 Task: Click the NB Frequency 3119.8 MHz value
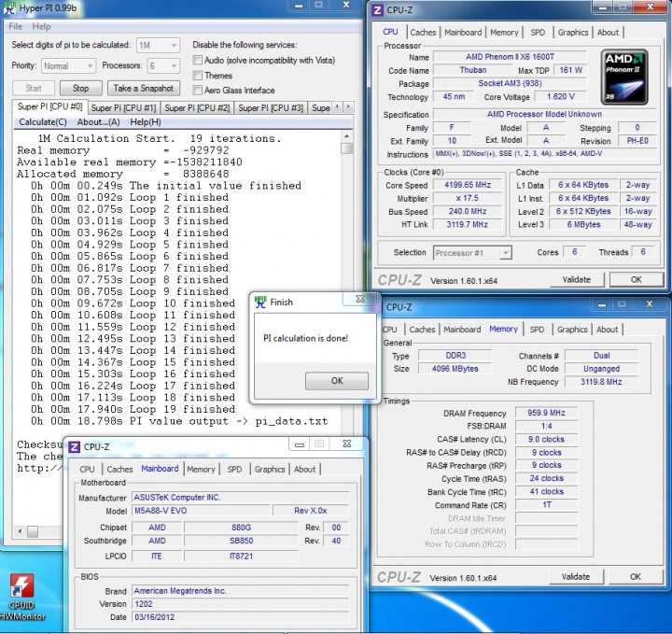(601, 382)
